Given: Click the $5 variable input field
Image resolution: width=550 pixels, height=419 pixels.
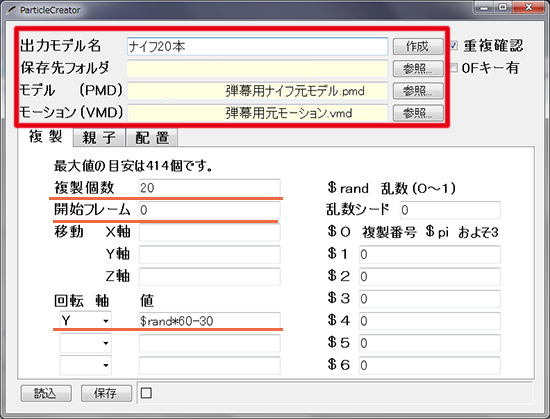Looking at the screenshot, I should point(430,343).
